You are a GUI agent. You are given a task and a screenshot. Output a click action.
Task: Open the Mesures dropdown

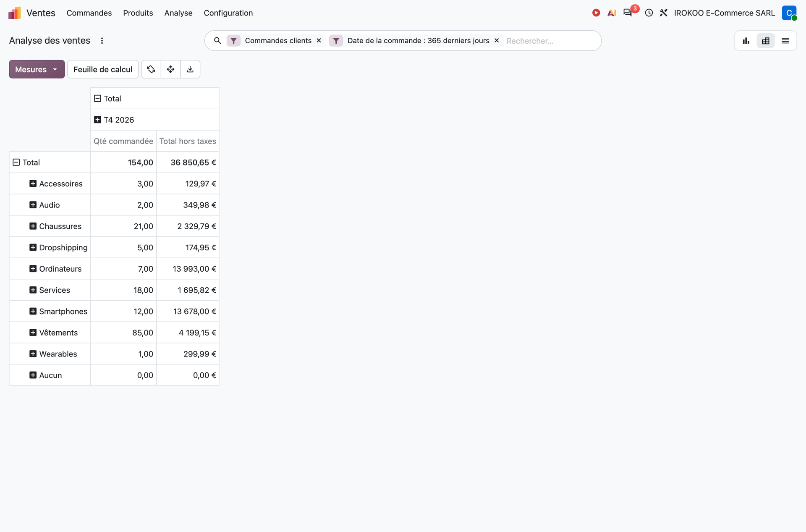[x=37, y=69]
